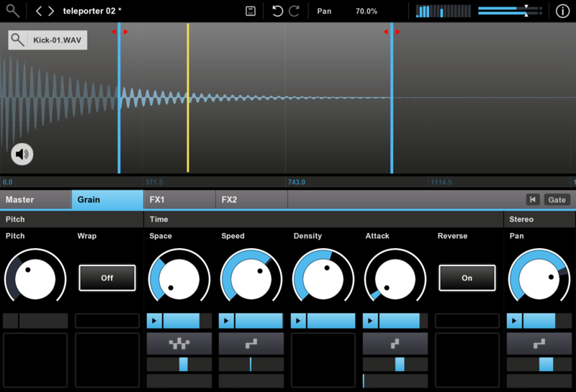This screenshot has width=576, height=392.
Task: Turn Wrap toggle from Off
Action: (107, 278)
